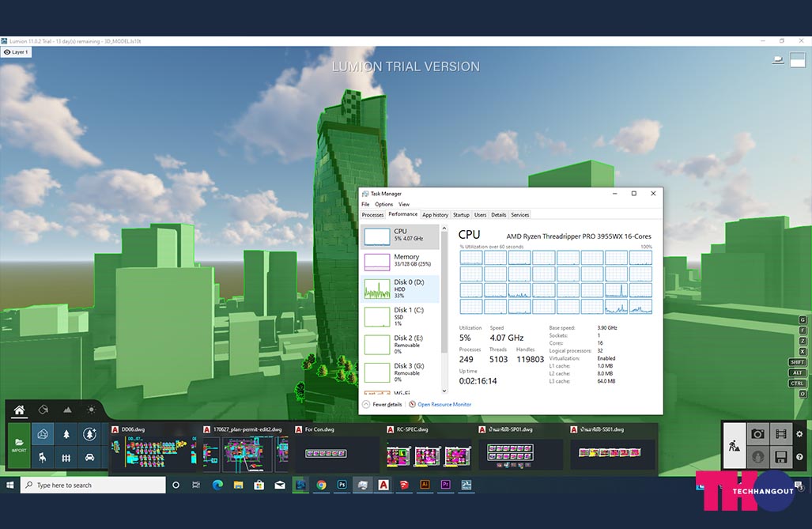Select Memory 33/128 GB in the performance sidebar
Image resolution: width=812 pixels, height=529 pixels.
click(400, 261)
